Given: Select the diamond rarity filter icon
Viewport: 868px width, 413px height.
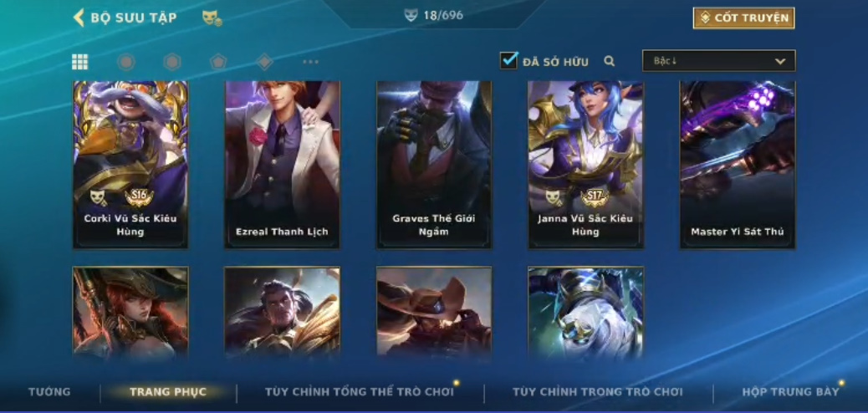Looking at the screenshot, I should point(264,62).
